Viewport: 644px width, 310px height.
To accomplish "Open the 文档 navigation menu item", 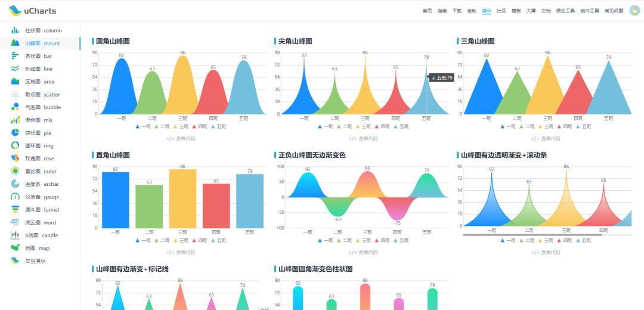I will click(x=546, y=11).
